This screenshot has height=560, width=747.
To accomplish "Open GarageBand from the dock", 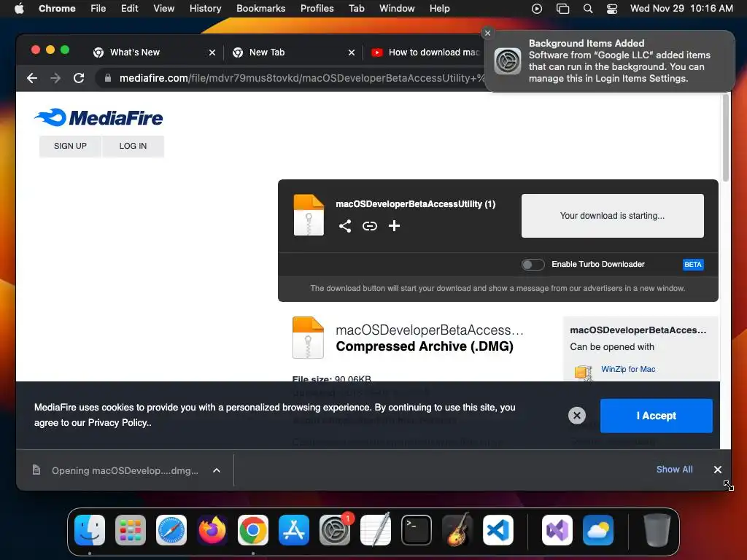I will 457,530.
